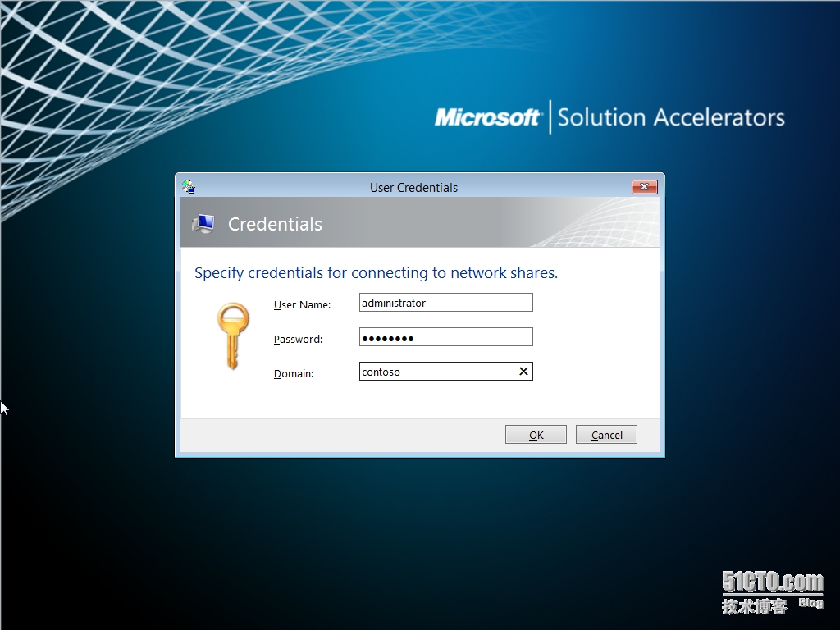Click the 'Specify credentials for connecting' instruction text

376,272
